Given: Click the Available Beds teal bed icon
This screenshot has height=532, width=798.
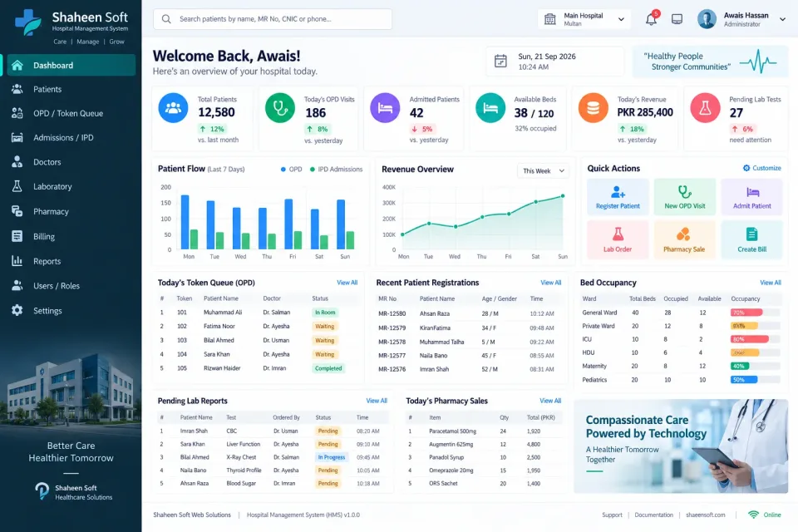Looking at the screenshot, I should (x=490, y=107).
